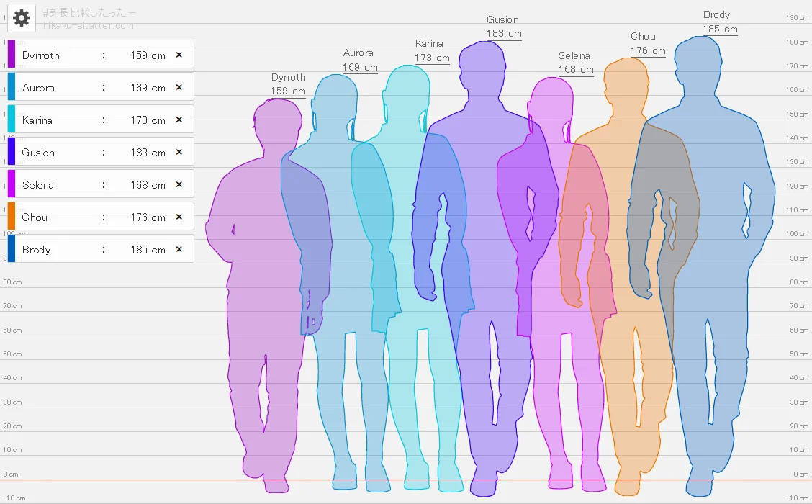Open the settings gear icon
The height and width of the screenshot is (504, 812).
(x=22, y=19)
